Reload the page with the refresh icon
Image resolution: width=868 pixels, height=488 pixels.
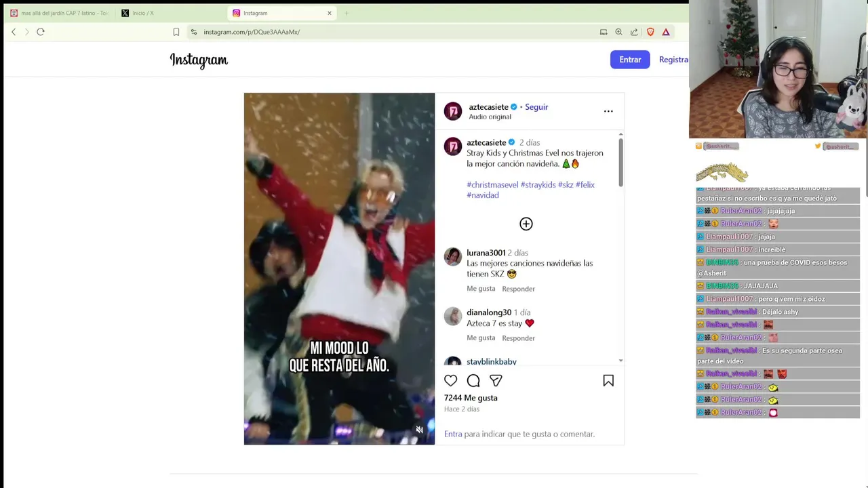(x=41, y=32)
